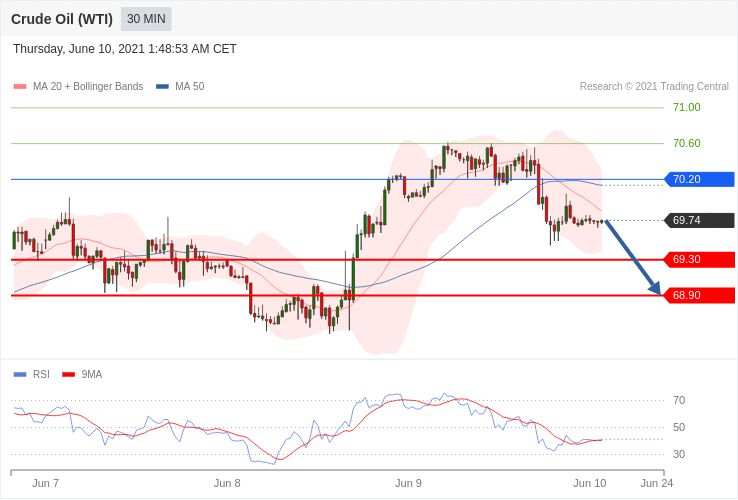Click the RSI legend label
738x500 pixels.
coord(41,375)
